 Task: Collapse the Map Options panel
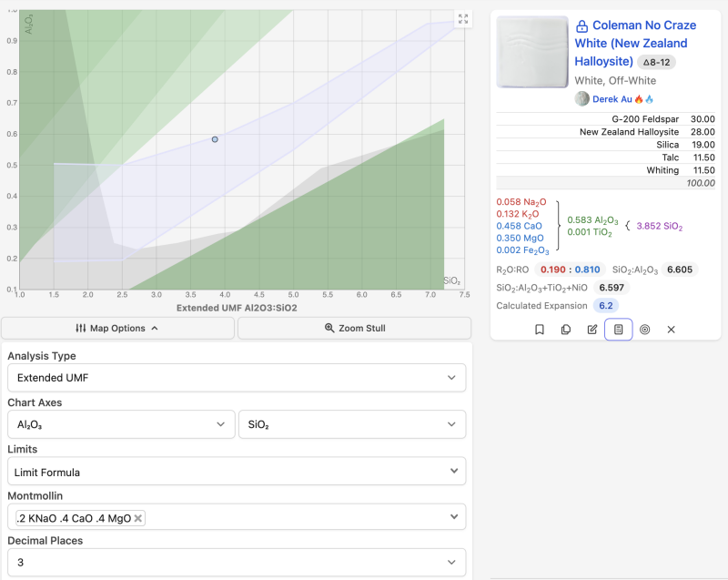click(118, 328)
